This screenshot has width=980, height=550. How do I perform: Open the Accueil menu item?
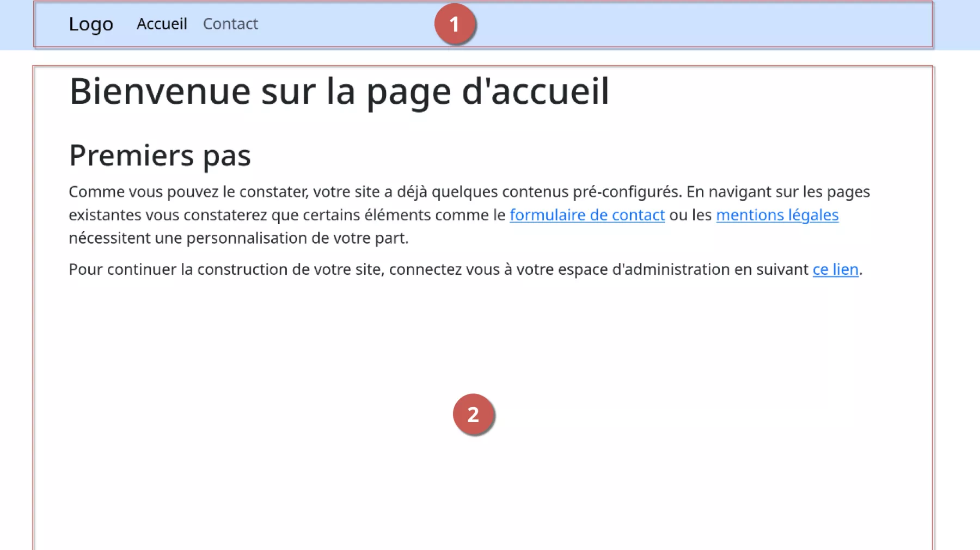162,24
